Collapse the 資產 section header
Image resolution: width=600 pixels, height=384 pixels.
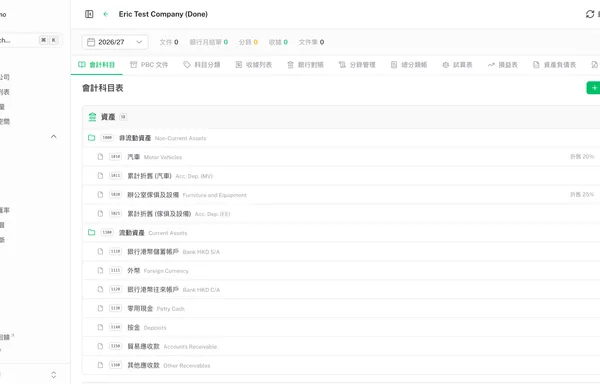(341, 117)
